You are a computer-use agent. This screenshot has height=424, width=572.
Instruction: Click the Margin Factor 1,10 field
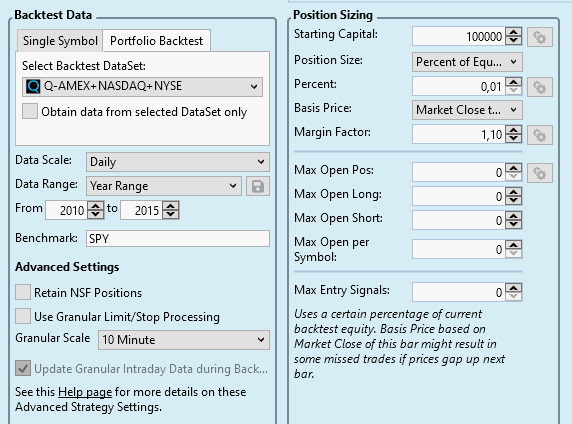(x=459, y=135)
